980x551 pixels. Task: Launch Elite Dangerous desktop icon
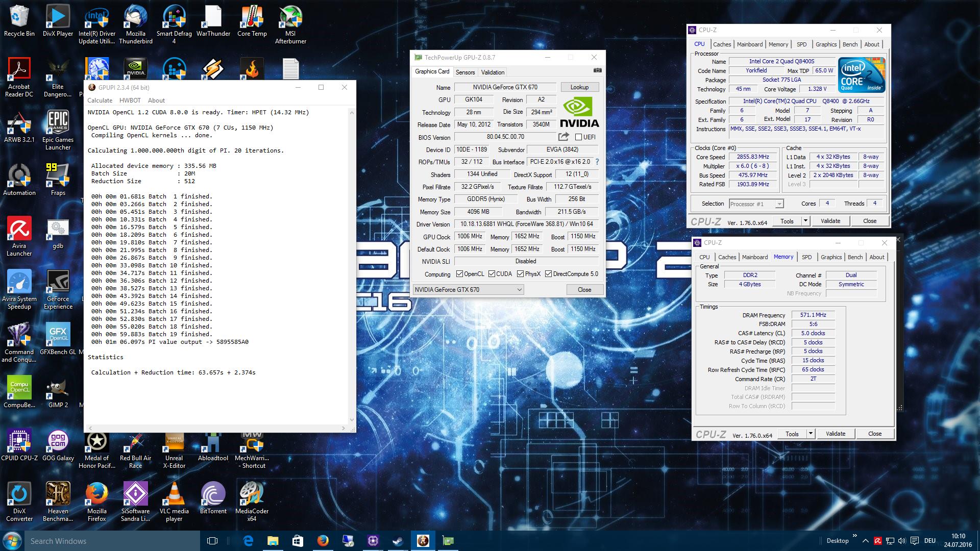pos(58,78)
